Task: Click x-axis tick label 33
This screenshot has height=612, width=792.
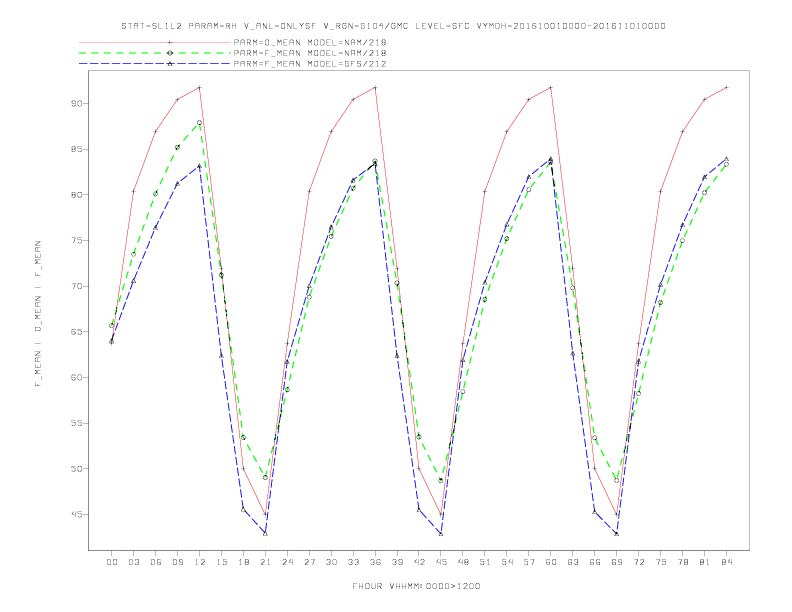Action: click(353, 562)
